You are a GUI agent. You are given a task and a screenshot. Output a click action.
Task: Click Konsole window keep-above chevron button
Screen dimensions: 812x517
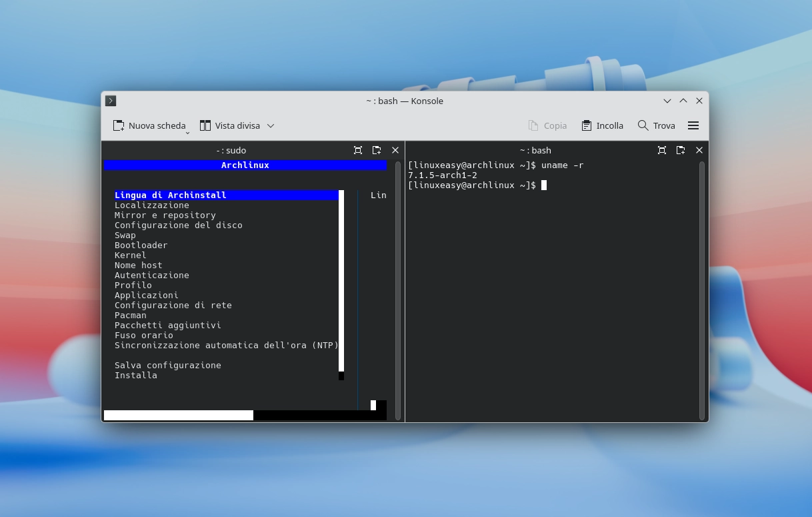(x=683, y=101)
